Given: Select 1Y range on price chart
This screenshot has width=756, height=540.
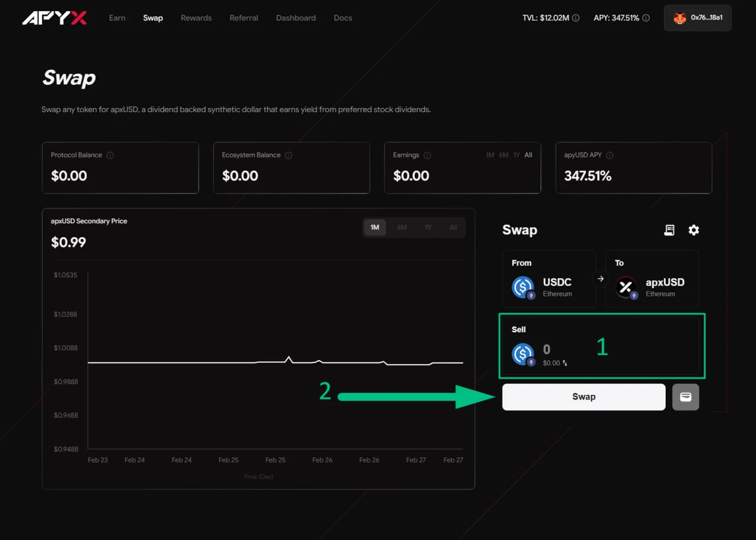Looking at the screenshot, I should tap(428, 227).
